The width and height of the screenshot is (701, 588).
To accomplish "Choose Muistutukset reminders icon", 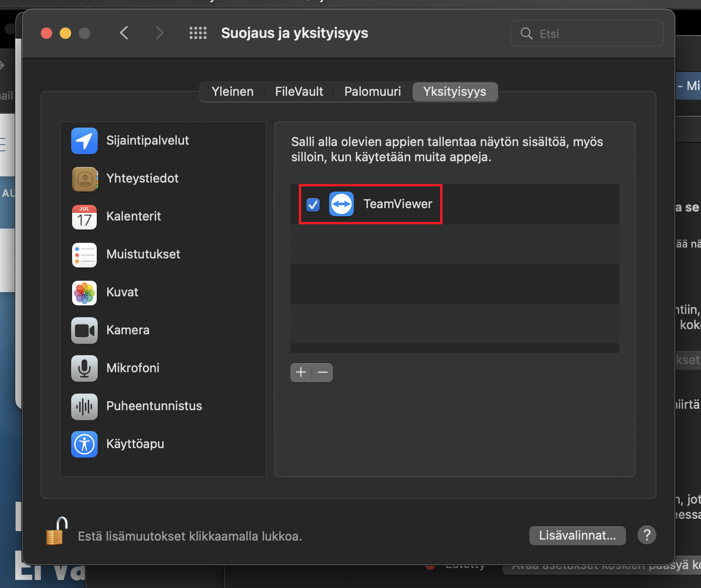I will click(84, 255).
